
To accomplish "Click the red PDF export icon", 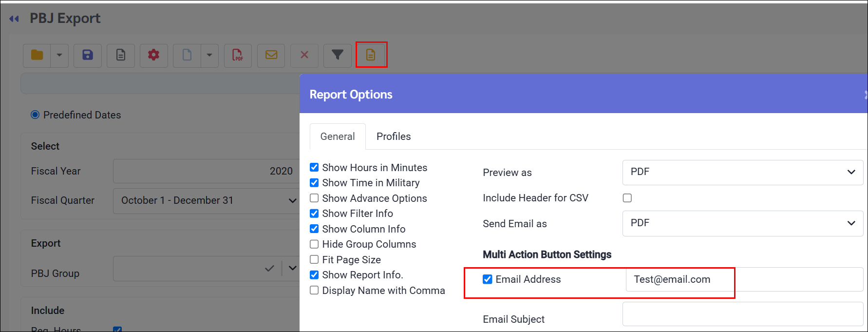I will [238, 55].
